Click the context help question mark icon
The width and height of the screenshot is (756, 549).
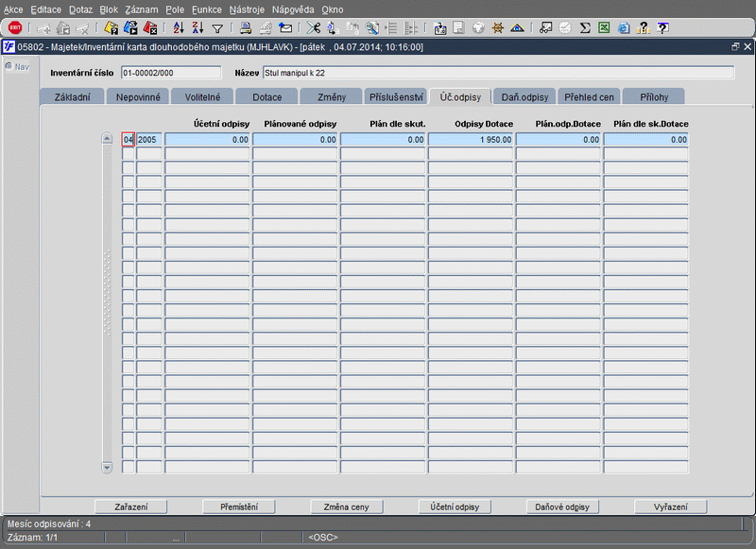pos(663,28)
